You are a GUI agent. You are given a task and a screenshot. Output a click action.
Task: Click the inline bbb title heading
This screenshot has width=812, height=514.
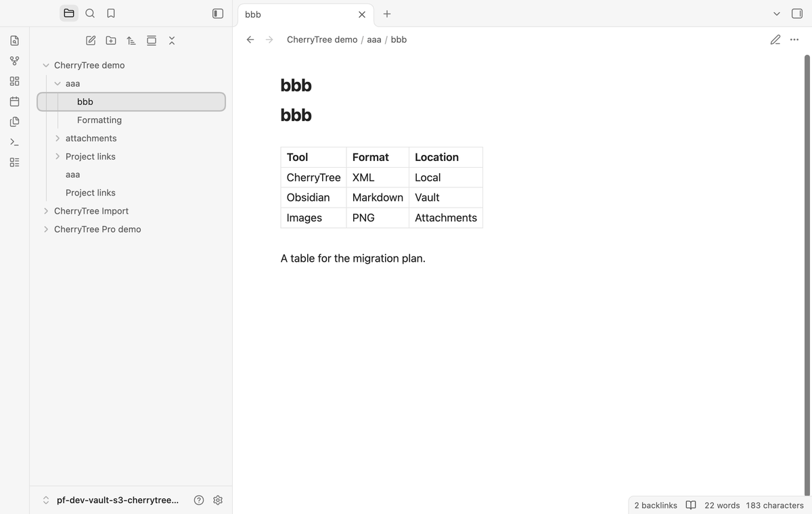pos(296,85)
